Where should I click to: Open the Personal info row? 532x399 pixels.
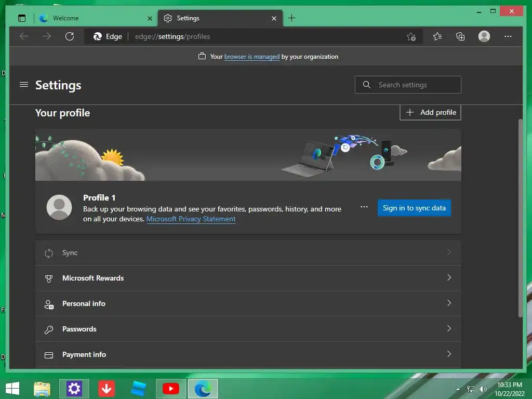(x=248, y=303)
